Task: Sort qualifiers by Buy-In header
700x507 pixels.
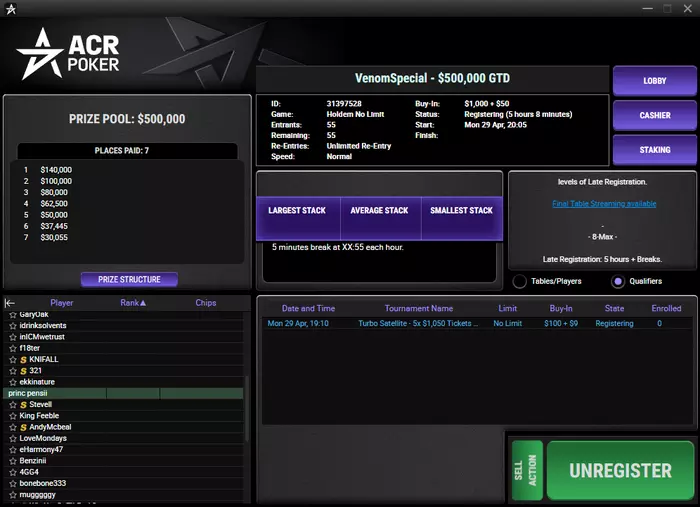Action: click(x=561, y=308)
